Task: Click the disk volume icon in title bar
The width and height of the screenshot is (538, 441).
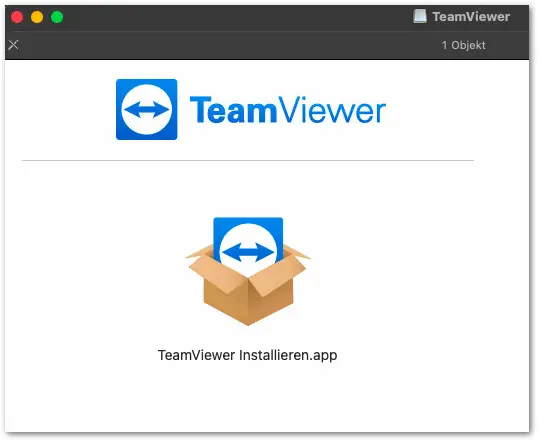Action: (420, 16)
